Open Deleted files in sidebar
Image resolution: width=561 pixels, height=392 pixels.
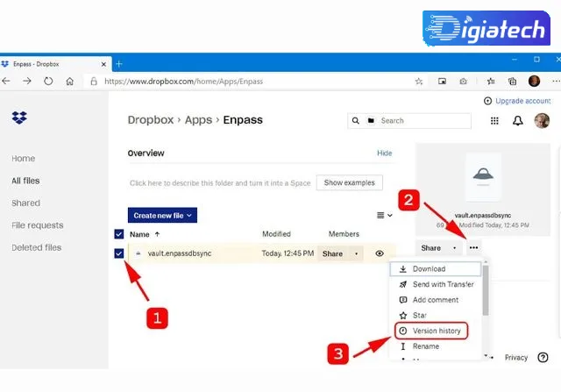point(37,247)
